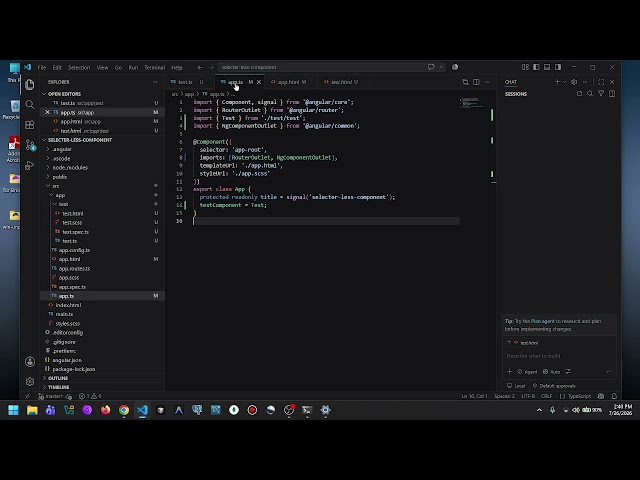Close the app.ts editor tab
Screen dimensions: 640x480
259,82
